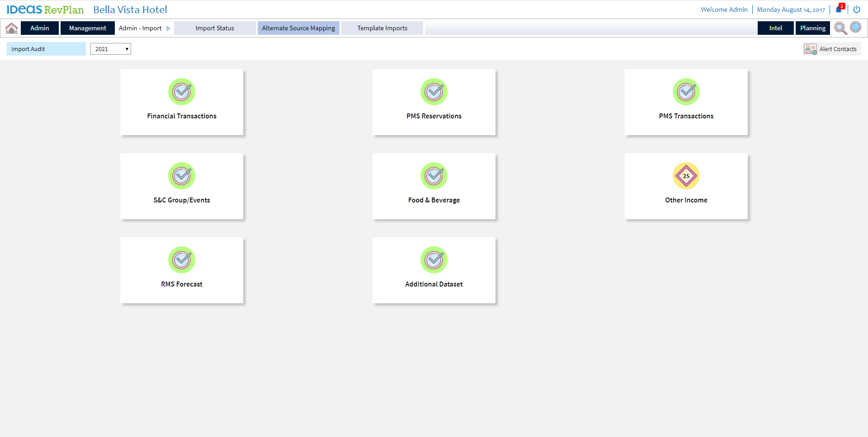Switch to the Import Status tab
Image resolution: width=868 pixels, height=437 pixels.
(215, 28)
